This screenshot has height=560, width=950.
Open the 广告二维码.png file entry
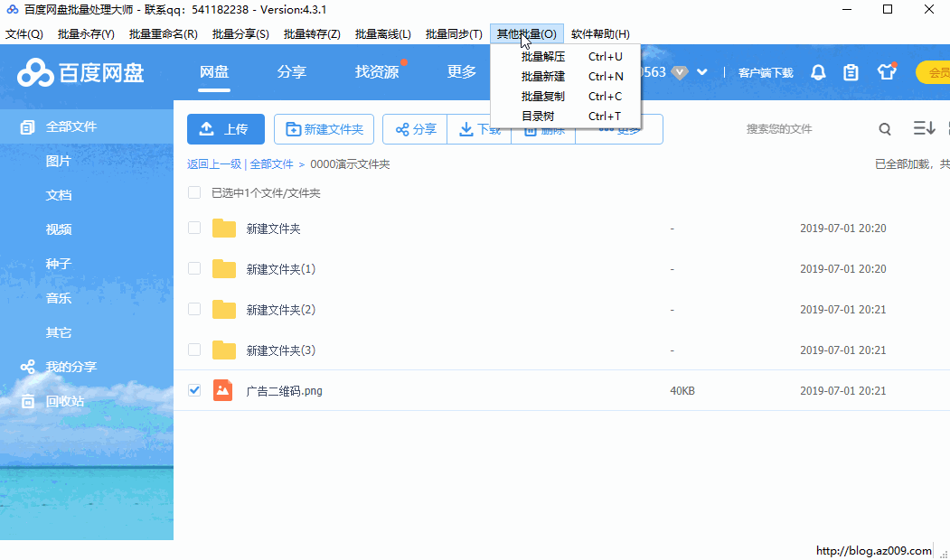(283, 390)
